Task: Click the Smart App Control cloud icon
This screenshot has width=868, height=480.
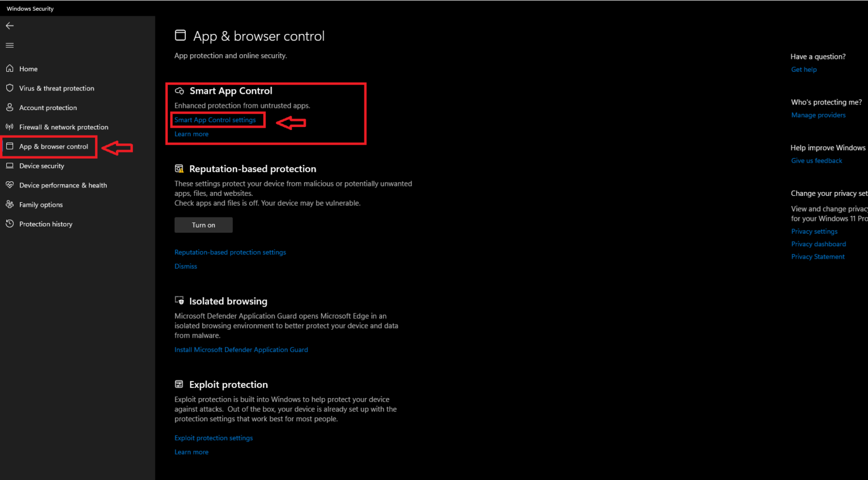Action: 180,90
